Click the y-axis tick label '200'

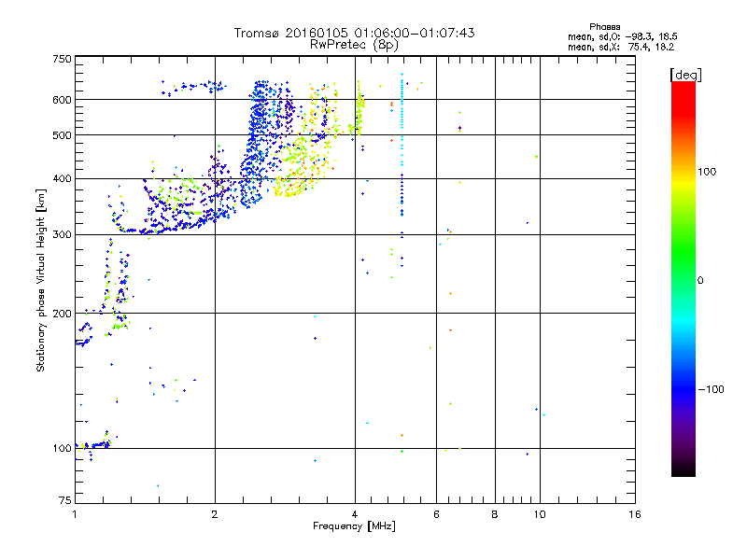[62, 314]
